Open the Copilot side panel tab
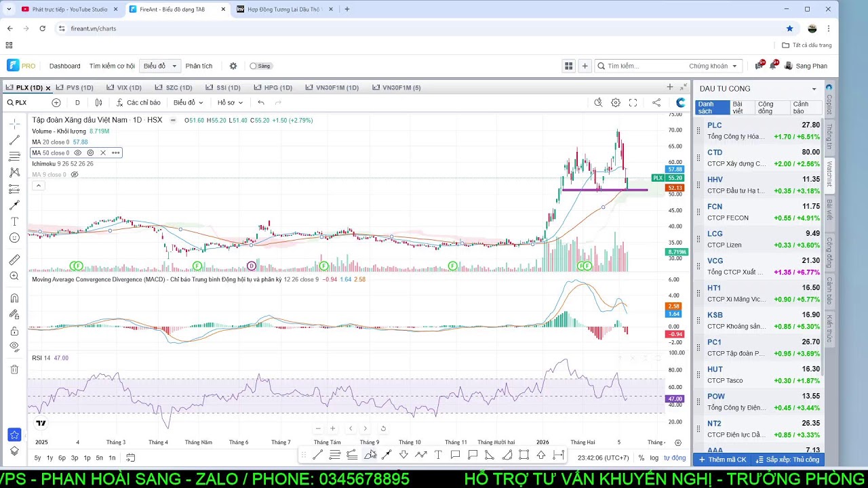Image resolution: width=868 pixels, height=488 pixels. point(829,100)
